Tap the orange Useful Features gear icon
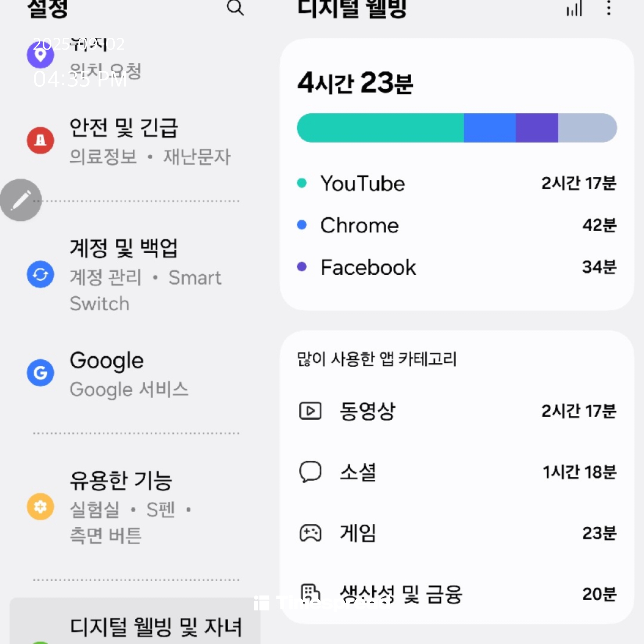644x644 pixels. 40,507
